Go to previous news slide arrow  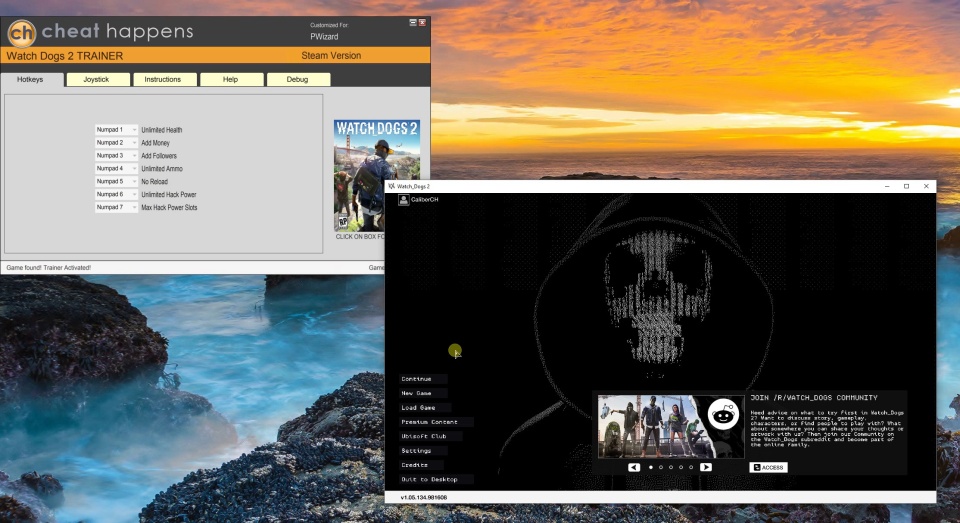[634, 467]
